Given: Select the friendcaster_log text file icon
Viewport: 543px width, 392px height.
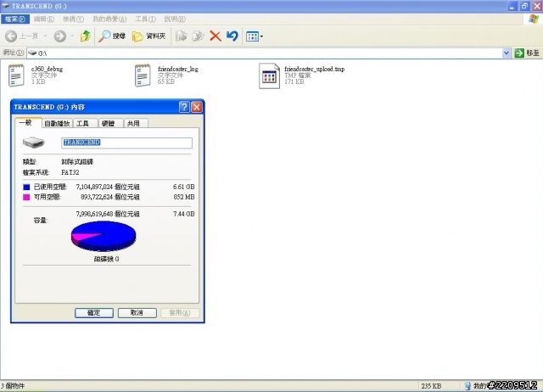Looking at the screenshot, I should (x=143, y=76).
